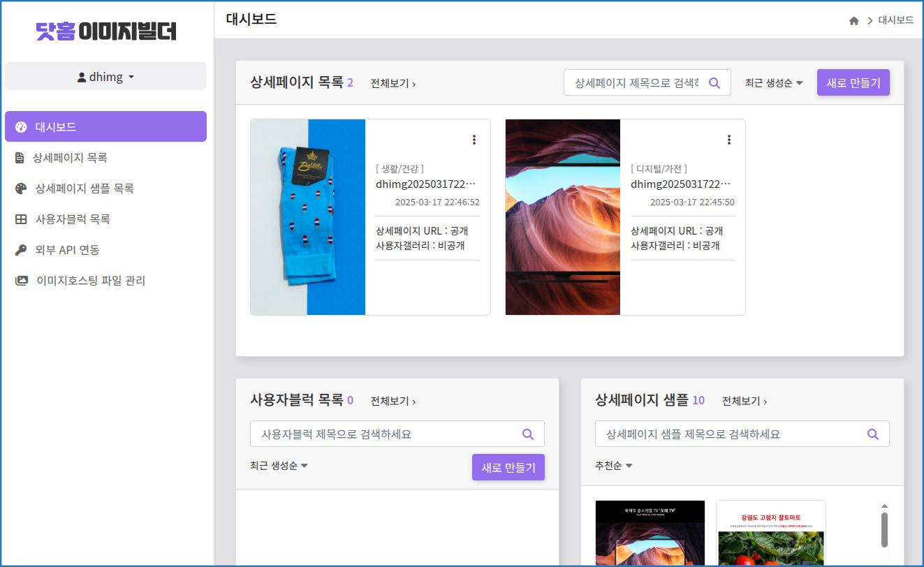This screenshot has height=567, width=924.
Task: Click the blue socks product thumbnail
Action: point(308,216)
